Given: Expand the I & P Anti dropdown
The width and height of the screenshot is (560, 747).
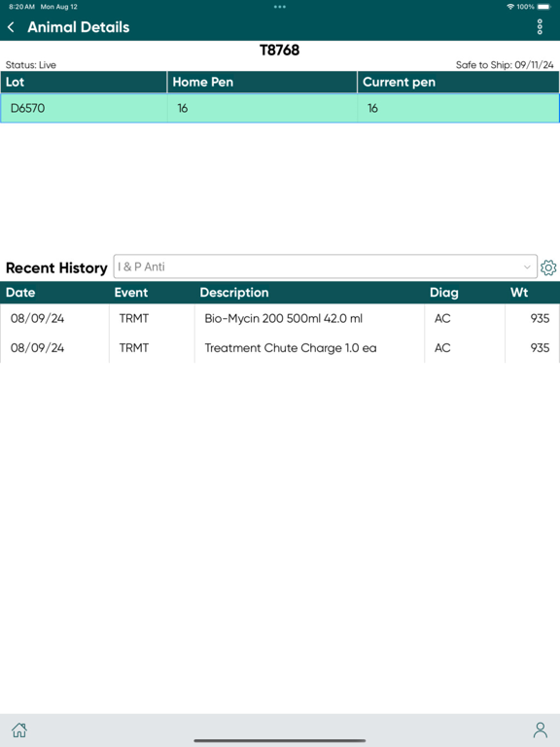Looking at the screenshot, I should pos(326,267).
